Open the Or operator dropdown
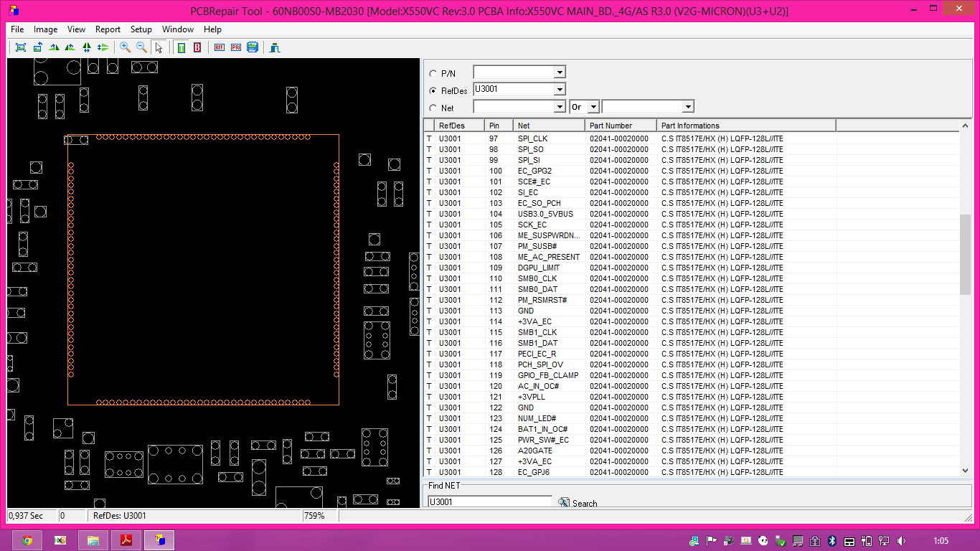Image resolution: width=980 pixels, height=551 pixels. coord(593,107)
